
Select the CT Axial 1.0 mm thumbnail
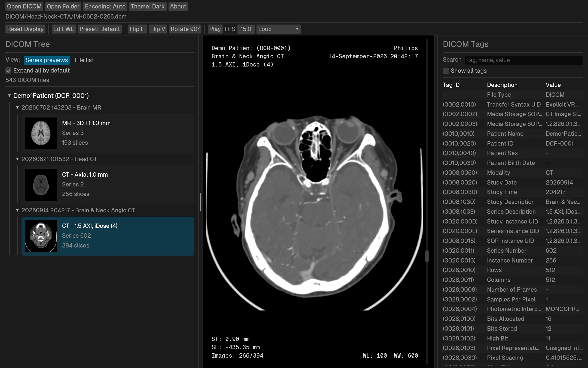click(x=41, y=185)
